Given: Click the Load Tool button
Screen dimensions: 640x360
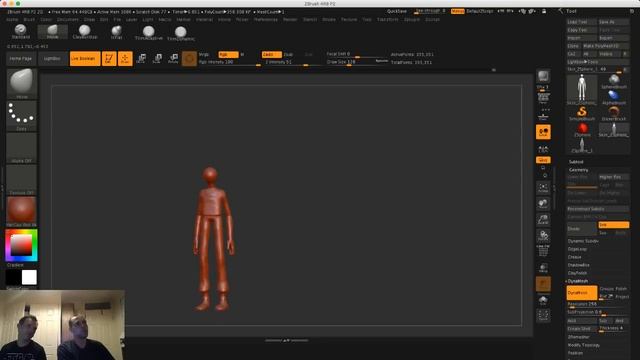Looking at the screenshot, I should tap(581, 22).
